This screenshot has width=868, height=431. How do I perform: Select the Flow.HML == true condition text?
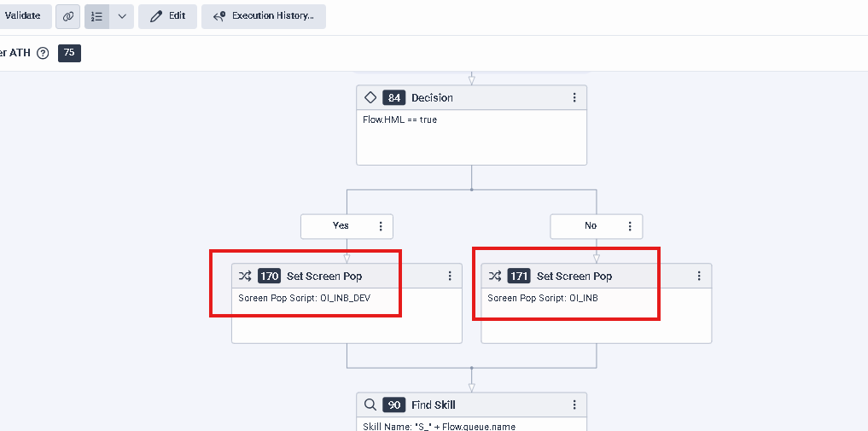coord(400,120)
